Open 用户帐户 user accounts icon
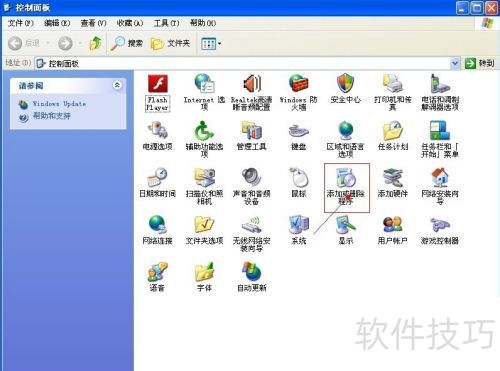Screen dimensions: 500x371 tap(393, 230)
